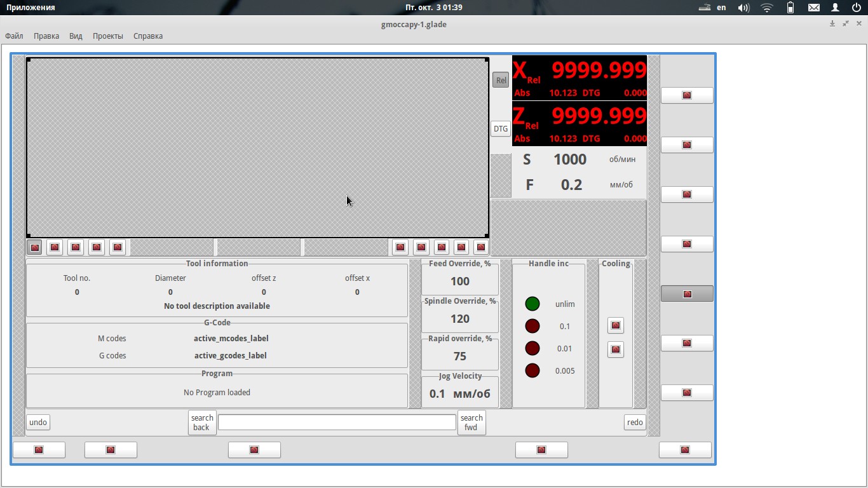The height and width of the screenshot is (488, 868).
Task: Click the Spindle Override value 120
Action: pos(460,319)
